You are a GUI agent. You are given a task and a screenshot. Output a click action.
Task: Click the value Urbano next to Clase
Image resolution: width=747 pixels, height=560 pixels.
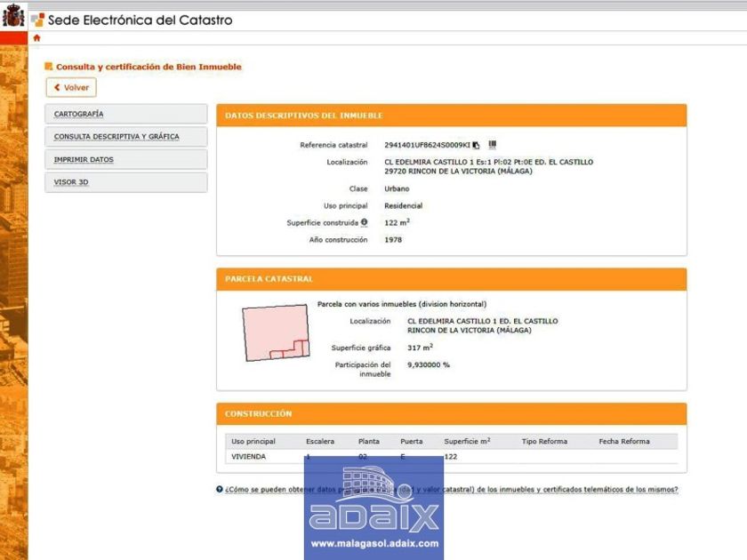tap(397, 188)
